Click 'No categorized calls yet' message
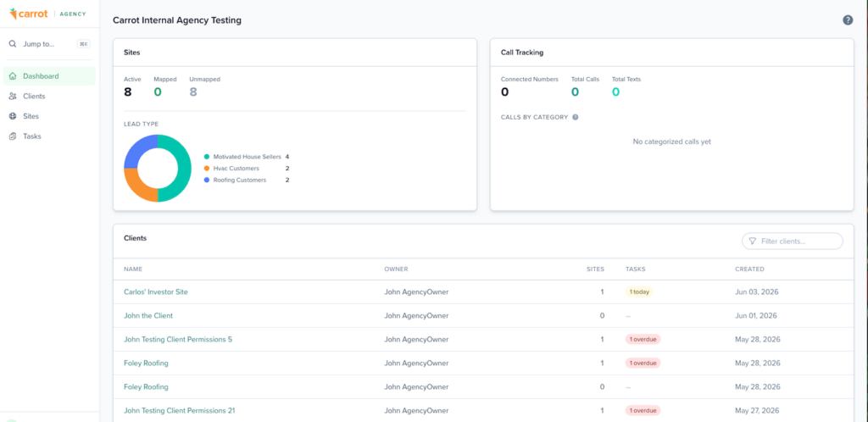 tap(671, 142)
